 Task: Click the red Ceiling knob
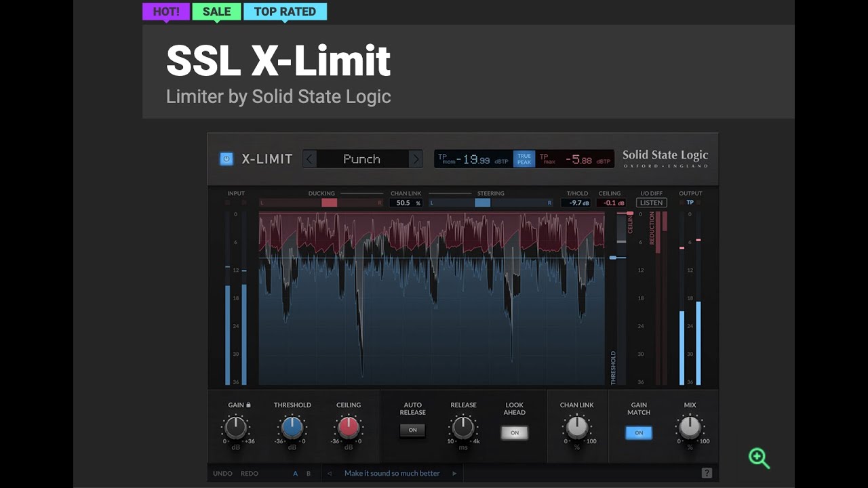tap(349, 428)
